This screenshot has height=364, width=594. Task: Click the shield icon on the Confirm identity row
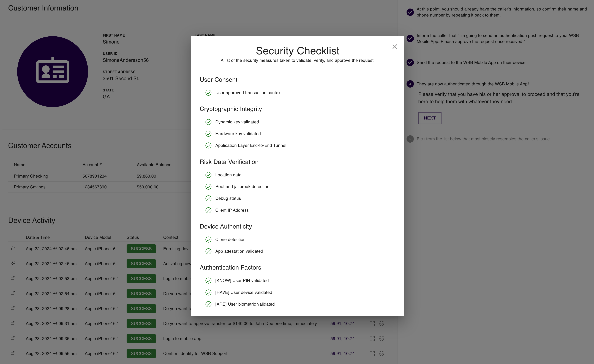click(x=382, y=354)
